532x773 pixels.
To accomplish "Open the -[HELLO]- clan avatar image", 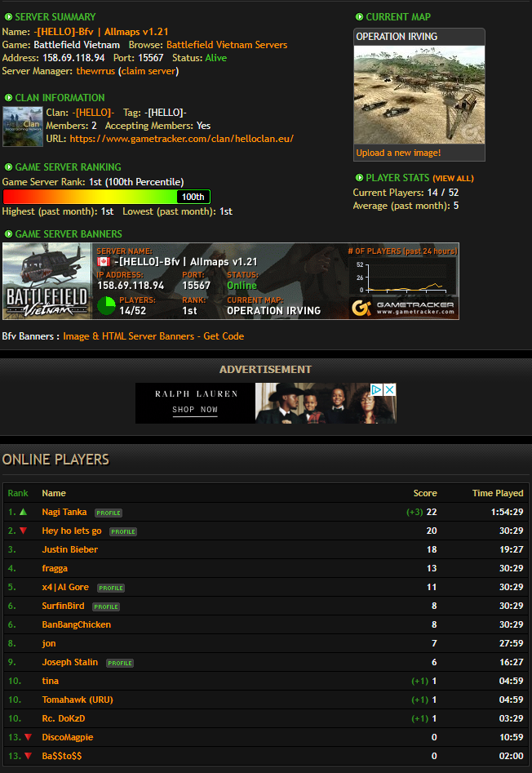I will [23, 127].
